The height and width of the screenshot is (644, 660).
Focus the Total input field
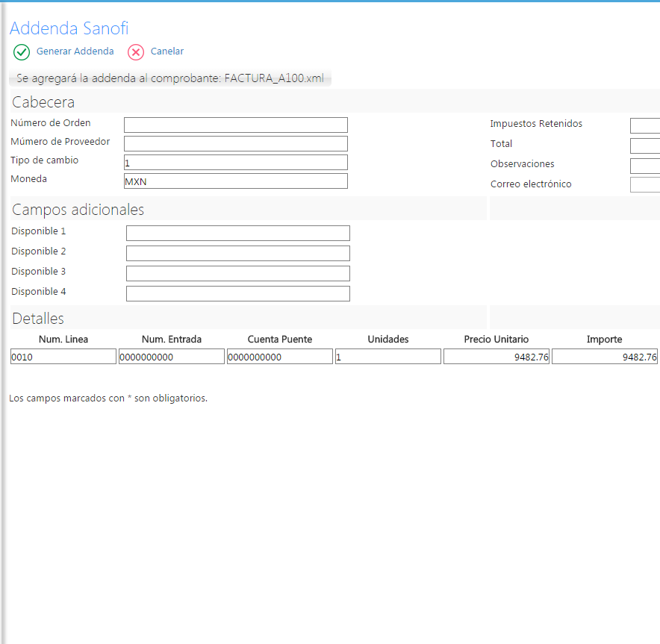click(645, 146)
